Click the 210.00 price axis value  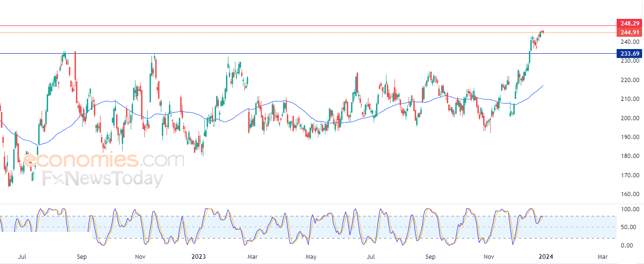(630, 99)
